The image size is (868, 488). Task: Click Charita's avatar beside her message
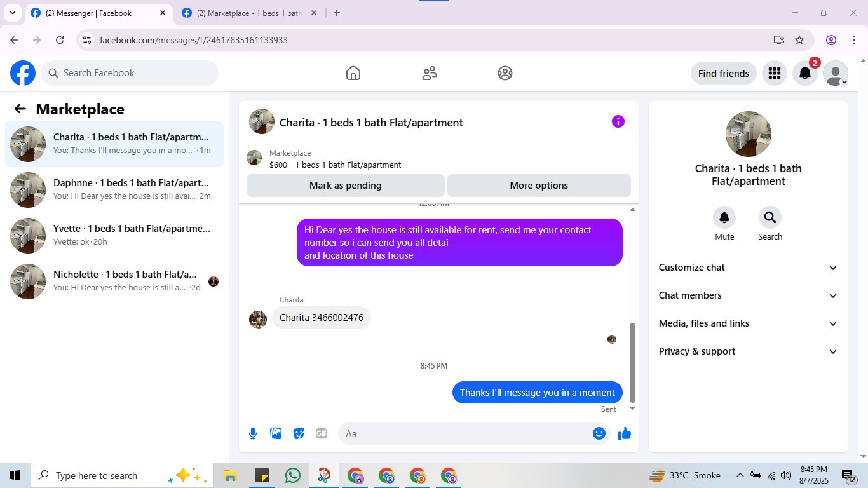point(258,319)
